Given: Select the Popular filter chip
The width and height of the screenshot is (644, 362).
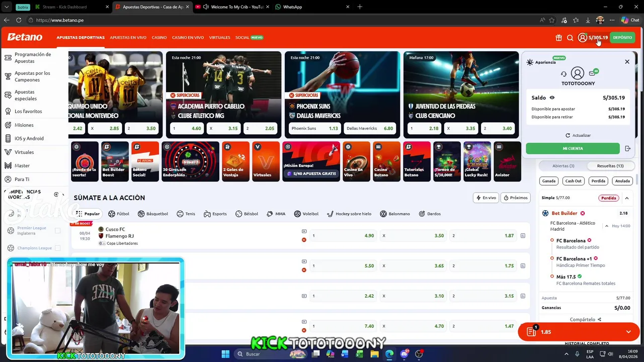Looking at the screenshot, I should 88,214.
